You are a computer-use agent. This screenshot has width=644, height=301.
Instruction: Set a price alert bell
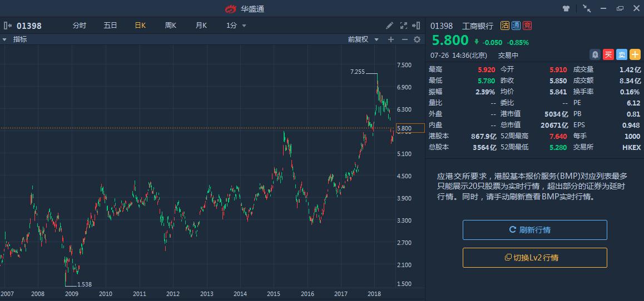[595, 54]
